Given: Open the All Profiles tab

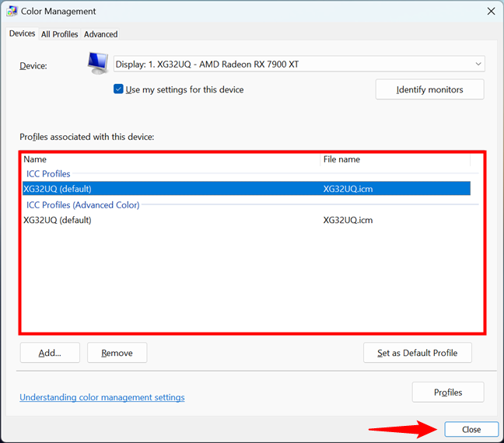Looking at the screenshot, I should pyautogui.click(x=59, y=34).
